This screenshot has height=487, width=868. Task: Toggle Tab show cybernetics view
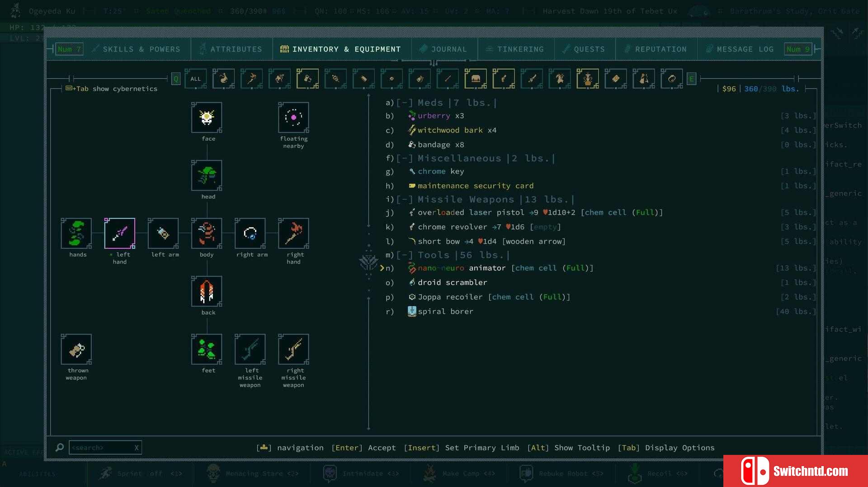(112, 89)
